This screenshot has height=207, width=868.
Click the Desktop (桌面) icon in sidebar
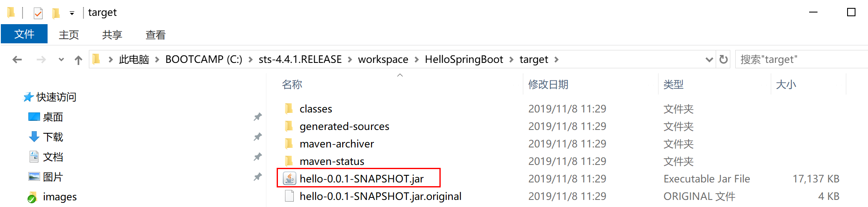click(x=34, y=117)
